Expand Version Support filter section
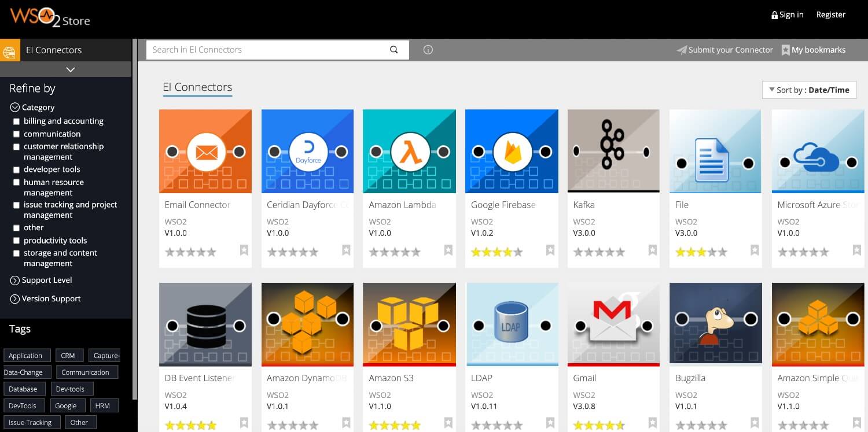 [45, 299]
